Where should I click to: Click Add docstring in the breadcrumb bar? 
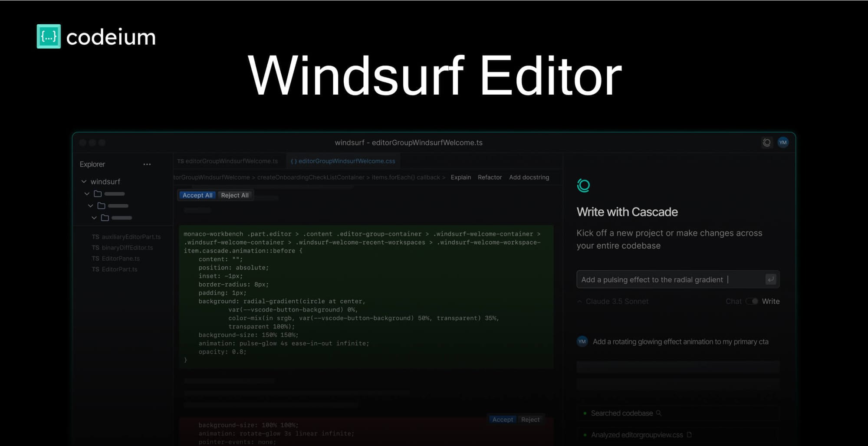pyautogui.click(x=529, y=177)
